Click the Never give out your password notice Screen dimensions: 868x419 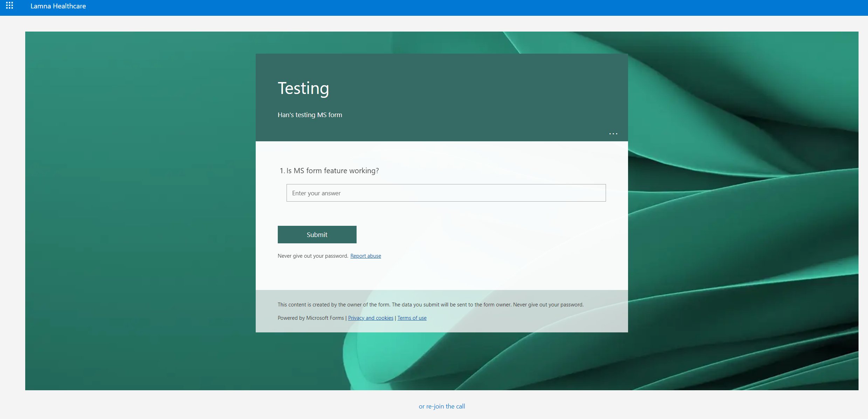[313, 256]
